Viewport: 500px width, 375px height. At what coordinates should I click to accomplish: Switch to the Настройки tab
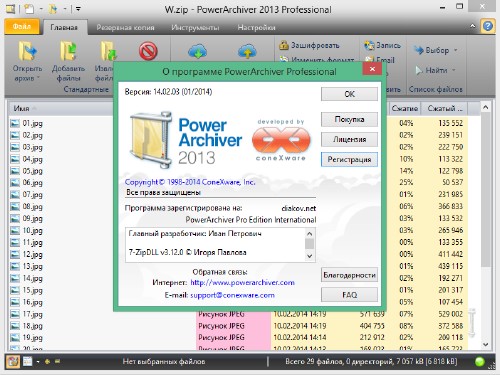point(256,27)
